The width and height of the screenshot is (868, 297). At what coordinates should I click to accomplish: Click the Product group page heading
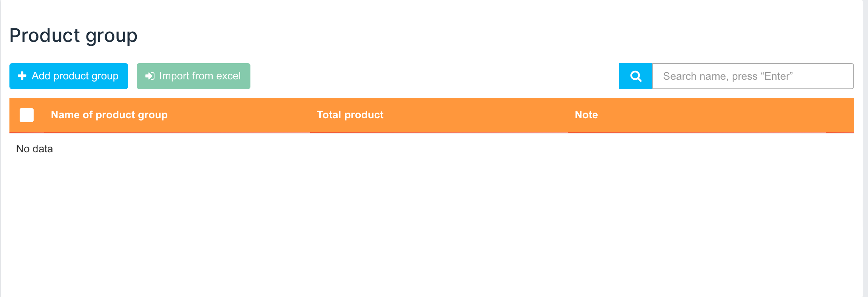pos(73,36)
